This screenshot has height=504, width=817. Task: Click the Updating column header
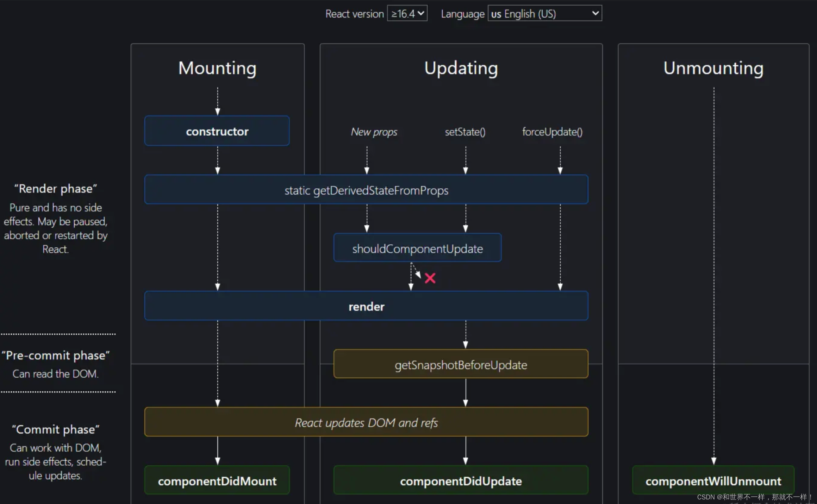[x=461, y=69]
